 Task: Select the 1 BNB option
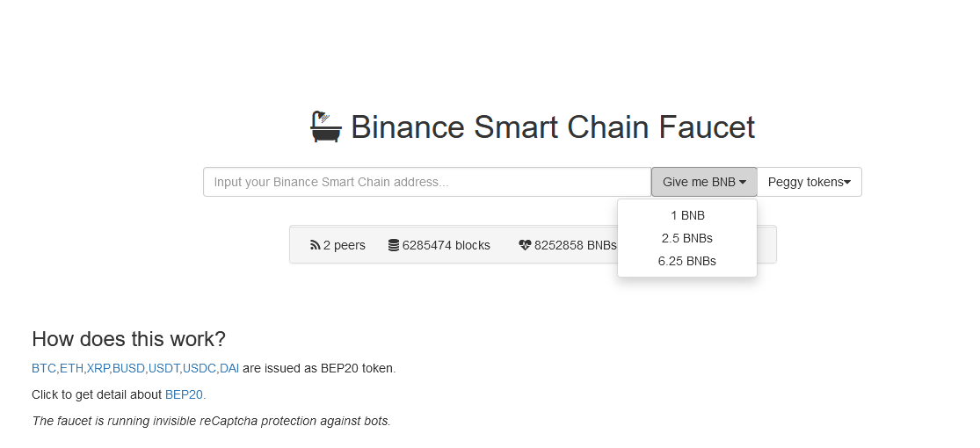point(687,215)
